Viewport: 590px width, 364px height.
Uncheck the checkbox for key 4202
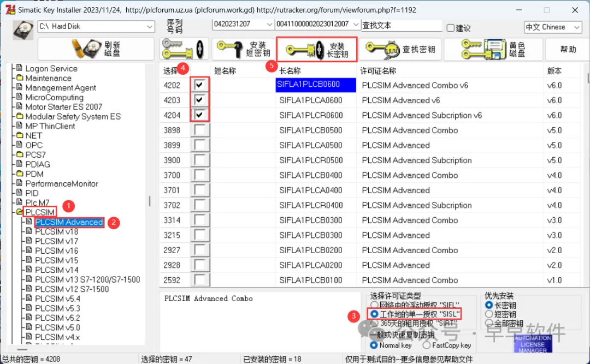[x=199, y=85]
